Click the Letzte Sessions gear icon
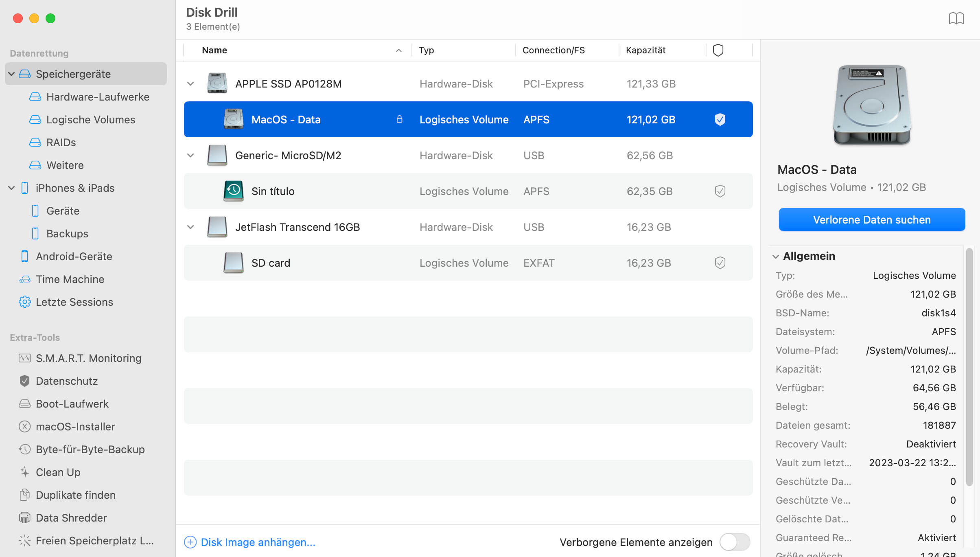Screen dimensions: 980x557 (25, 302)
